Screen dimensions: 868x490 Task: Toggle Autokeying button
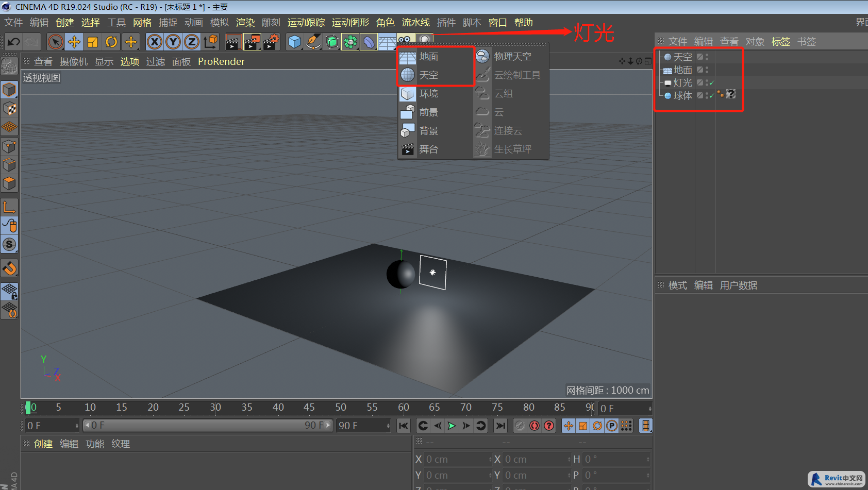coord(535,426)
